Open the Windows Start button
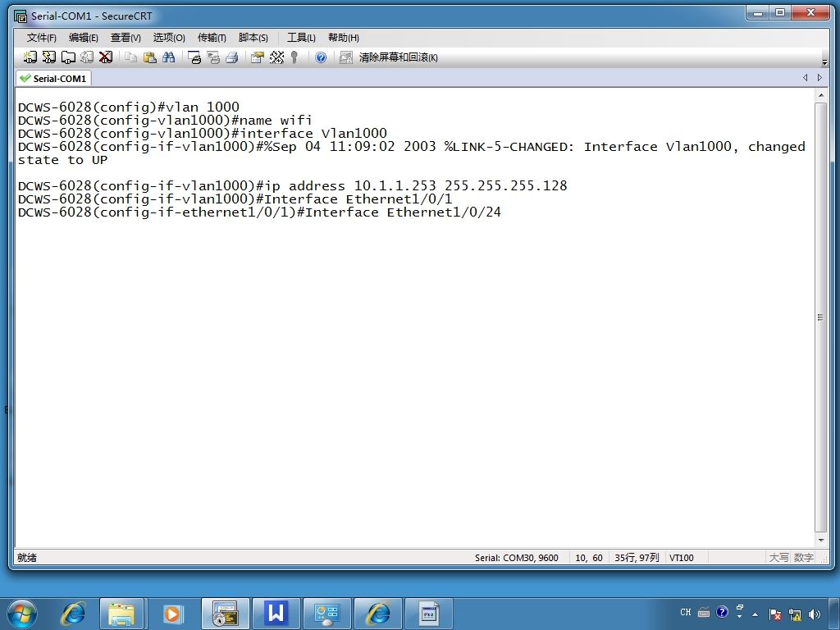 tap(22, 614)
